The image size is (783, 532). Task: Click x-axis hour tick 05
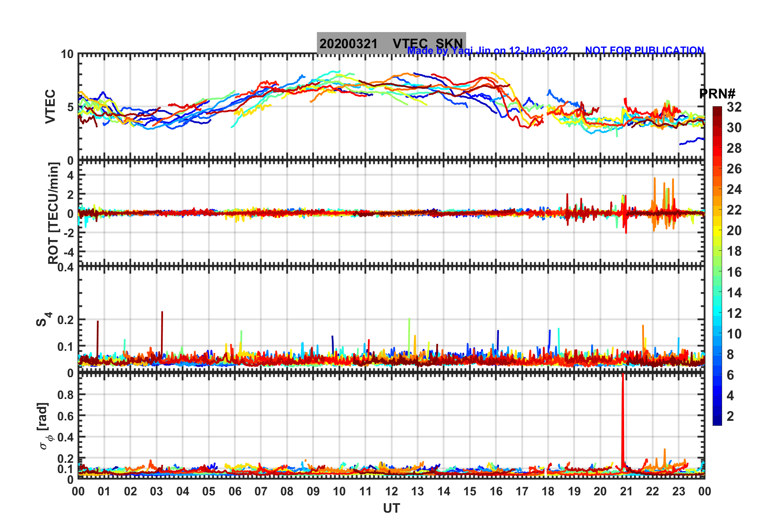209,492
